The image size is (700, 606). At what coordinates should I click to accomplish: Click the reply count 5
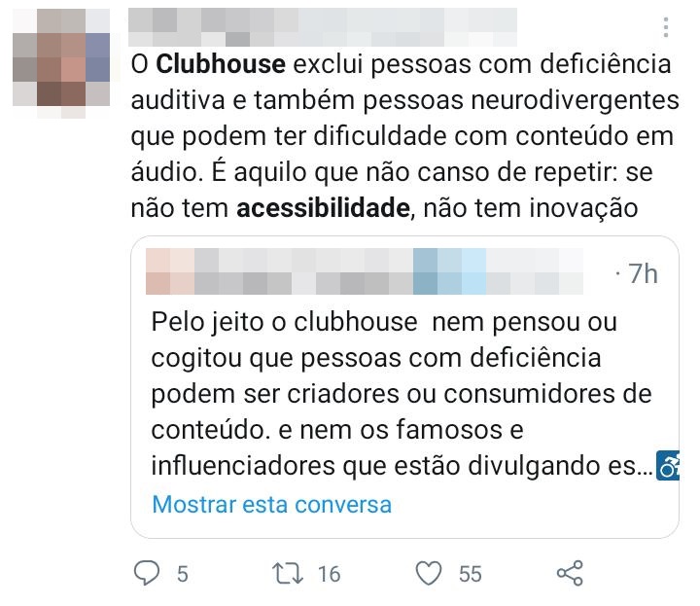182,574
